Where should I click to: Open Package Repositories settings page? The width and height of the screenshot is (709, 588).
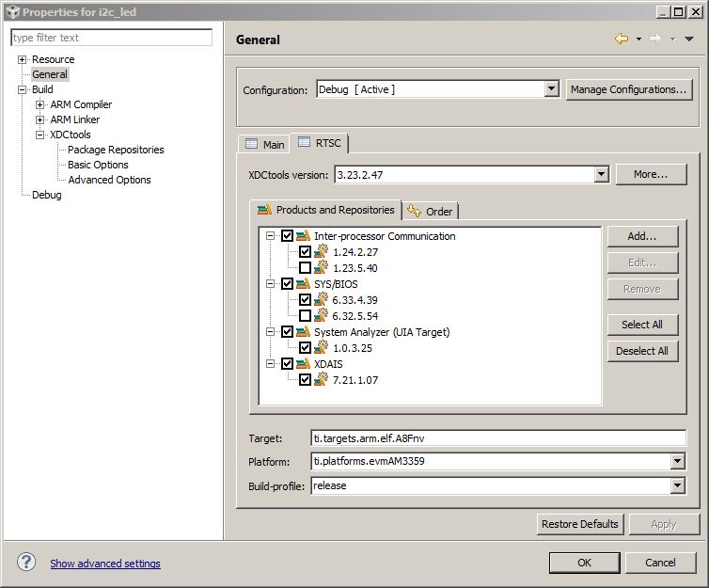click(116, 150)
